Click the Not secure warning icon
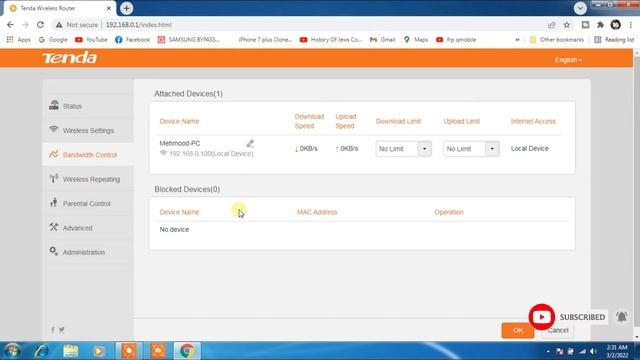640x360 pixels. pyautogui.click(x=59, y=25)
